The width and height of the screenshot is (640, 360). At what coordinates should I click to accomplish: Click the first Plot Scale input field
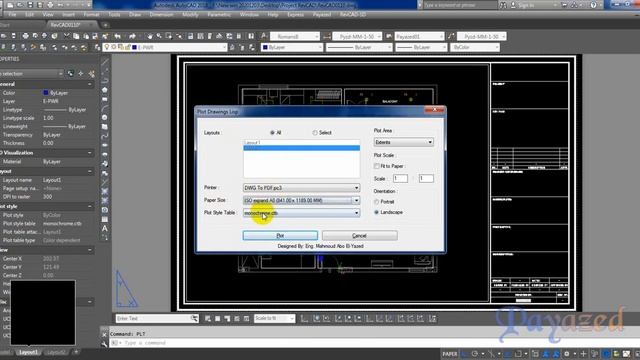click(x=400, y=178)
